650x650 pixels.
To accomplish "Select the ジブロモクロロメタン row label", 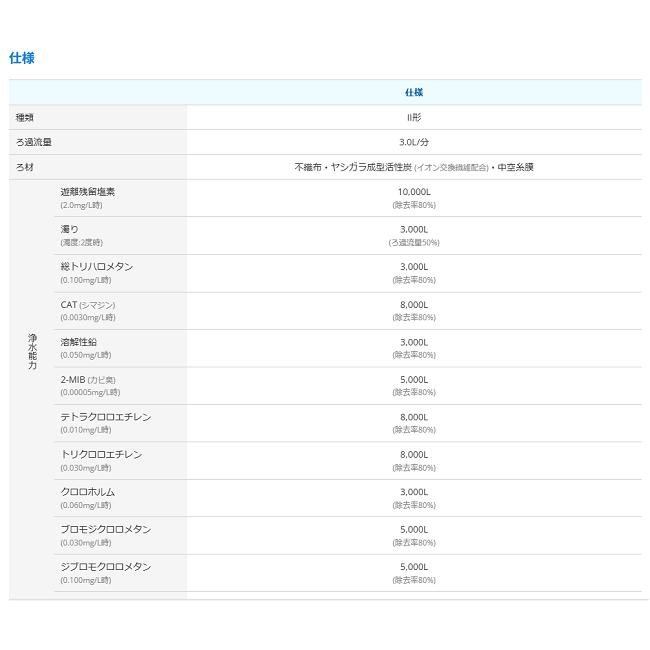I will 106,567.
